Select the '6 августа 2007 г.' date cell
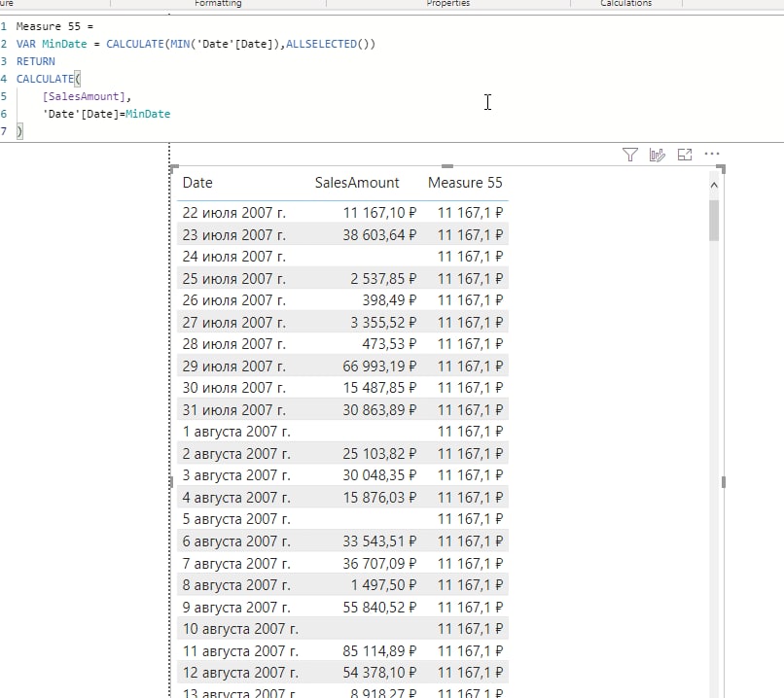784x698 pixels. click(x=236, y=541)
